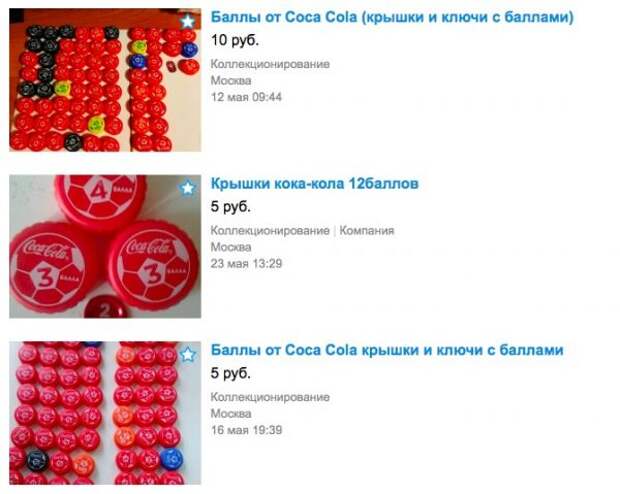Click Москва under the 12баллов listing
The image size is (620, 494).
pos(231,247)
